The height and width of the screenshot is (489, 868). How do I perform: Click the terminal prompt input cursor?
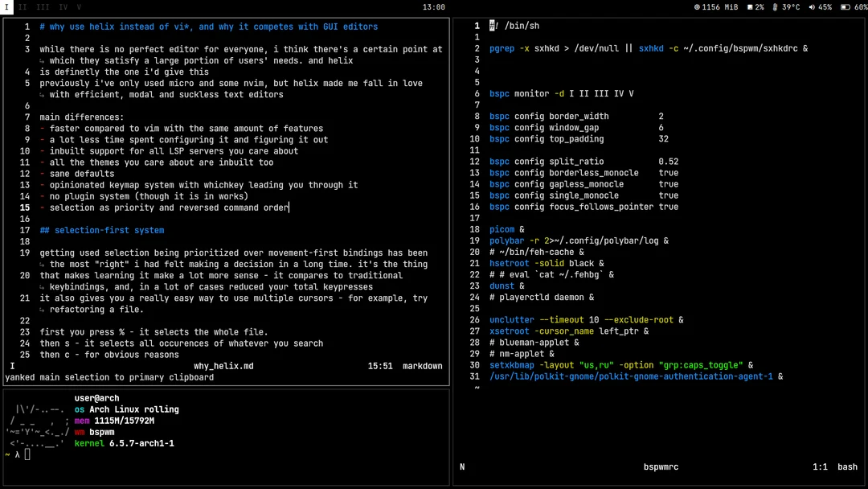27,455
